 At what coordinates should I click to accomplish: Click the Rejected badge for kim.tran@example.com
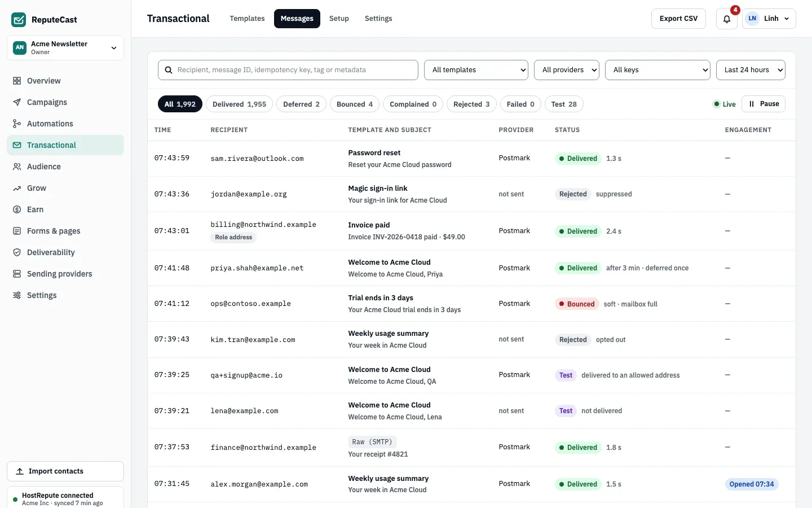pyautogui.click(x=573, y=340)
